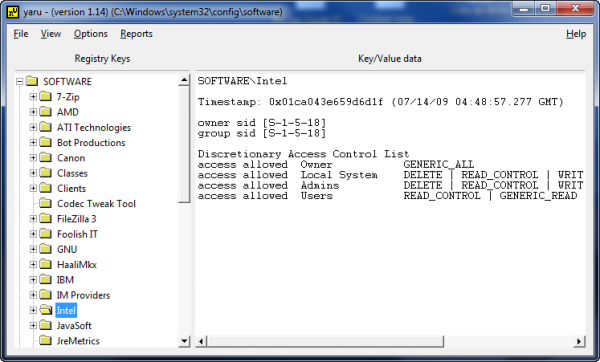
Task: Click the Foolish IT folder icon
Action: pos(46,234)
